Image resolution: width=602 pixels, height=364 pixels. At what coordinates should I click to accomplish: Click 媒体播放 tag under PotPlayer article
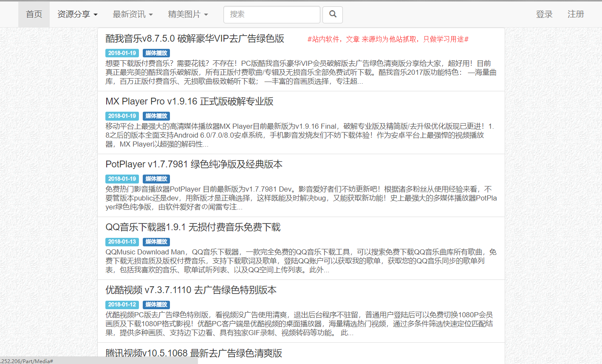click(156, 179)
